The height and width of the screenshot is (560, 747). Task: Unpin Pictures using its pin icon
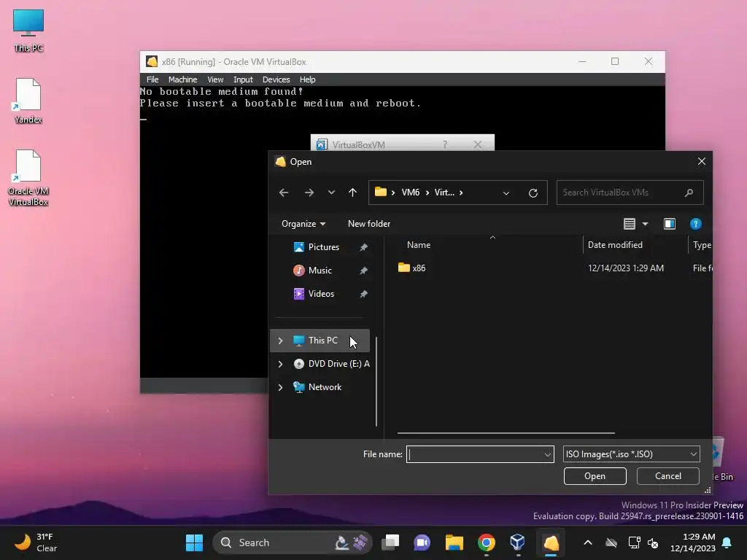[363, 247]
